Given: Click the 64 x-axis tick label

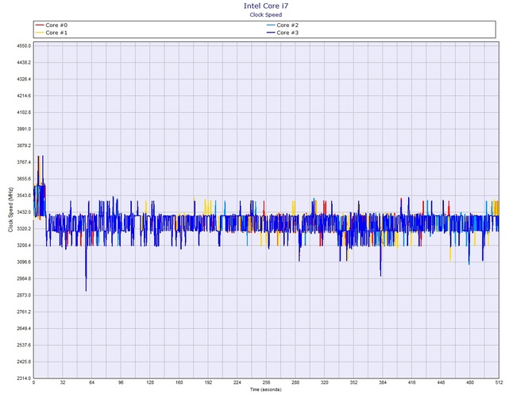Looking at the screenshot, I should (x=91, y=382).
